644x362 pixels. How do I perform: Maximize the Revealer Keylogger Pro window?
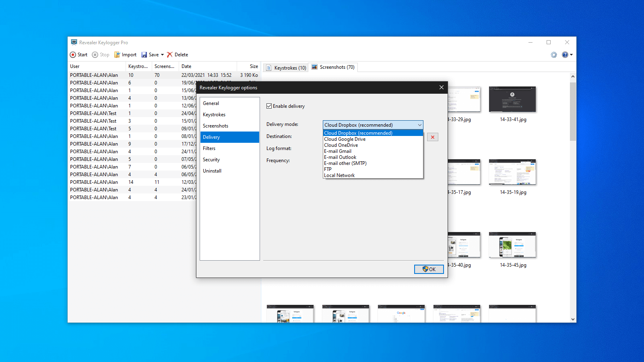549,42
